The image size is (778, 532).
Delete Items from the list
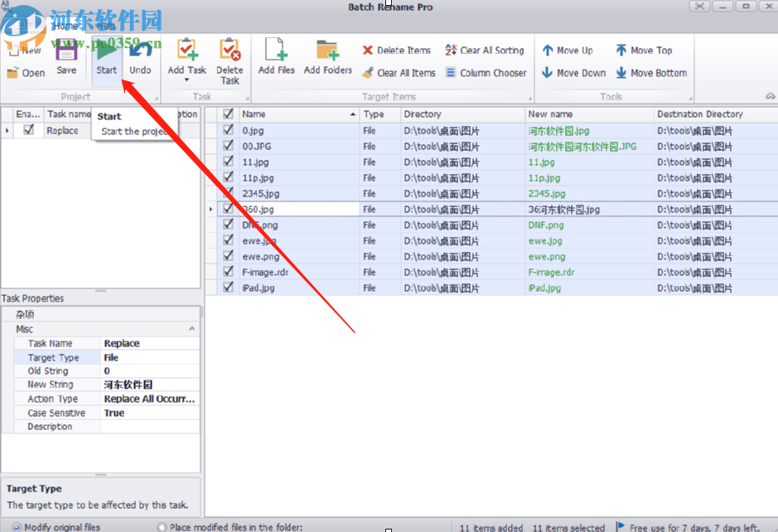point(396,50)
